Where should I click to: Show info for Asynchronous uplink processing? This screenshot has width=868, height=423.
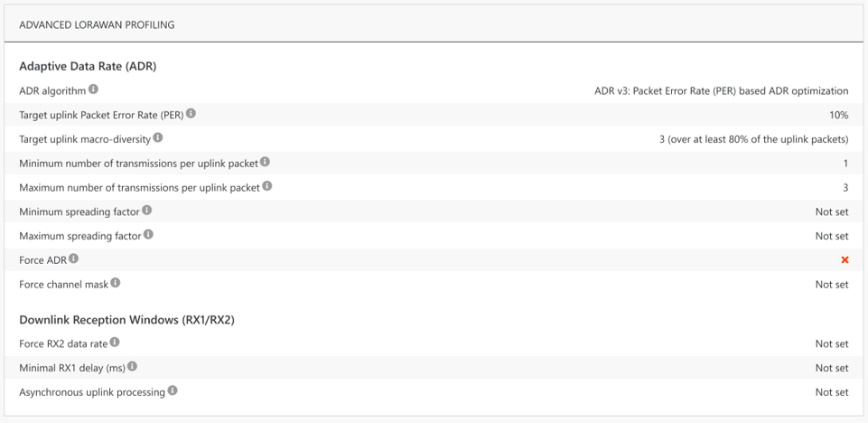click(173, 391)
